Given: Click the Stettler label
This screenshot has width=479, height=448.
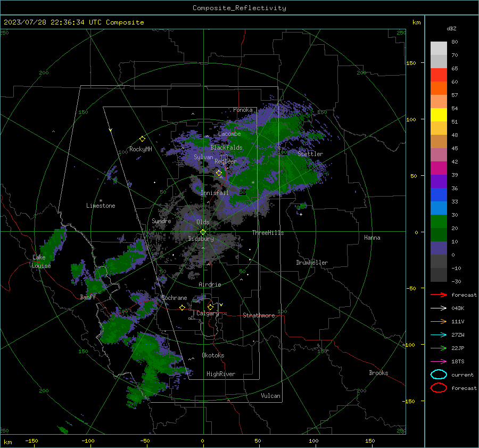Looking at the screenshot, I should (x=310, y=154).
